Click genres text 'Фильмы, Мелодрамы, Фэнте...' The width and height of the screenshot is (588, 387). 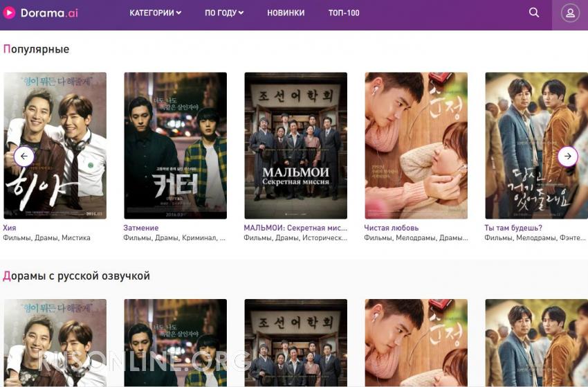coord(535,237)
